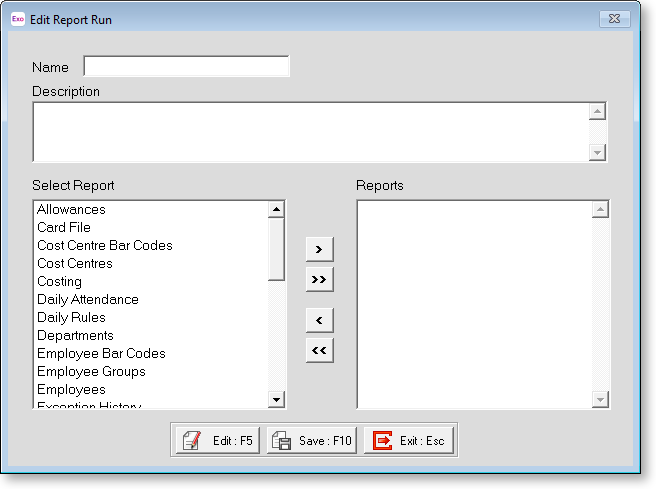
Task: Click the Save : F10 button
Action: pyautogui.click(x=311, y=440)
